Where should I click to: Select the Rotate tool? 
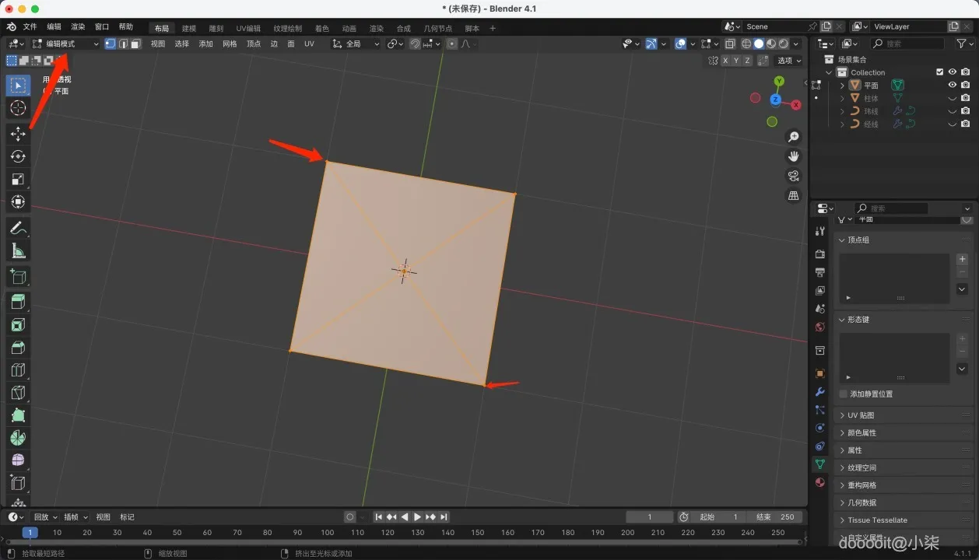[18, 156]
